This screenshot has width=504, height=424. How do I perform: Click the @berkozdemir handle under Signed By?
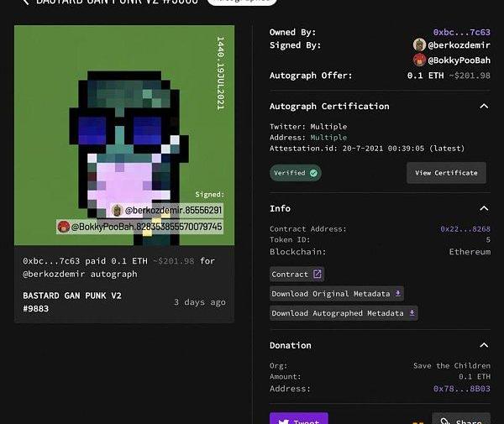click(459, 44)
